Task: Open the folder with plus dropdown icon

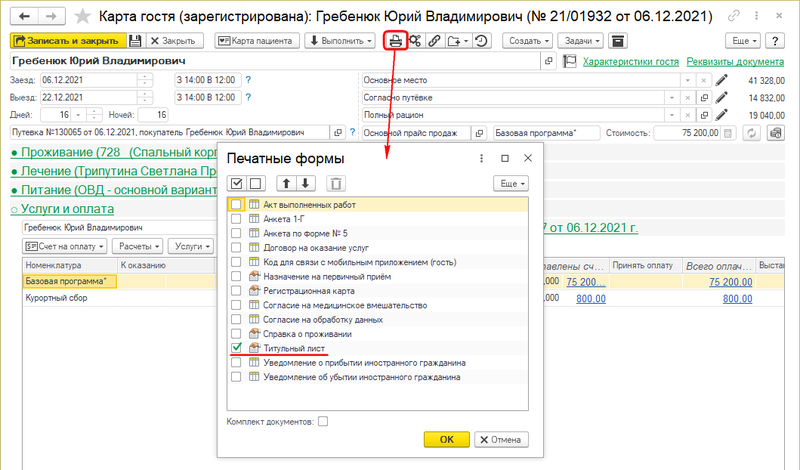Action: (458, 41)
